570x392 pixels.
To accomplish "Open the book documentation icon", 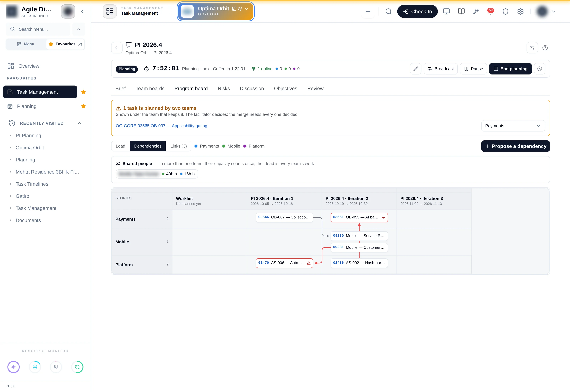I will [x=461, y=11].
